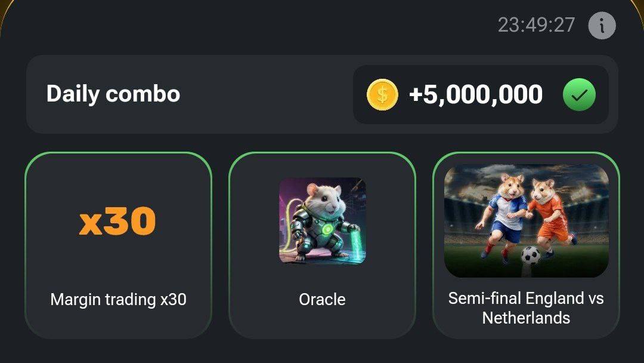Open the Margin trading x30 label
The image size is (644, 363).
coord(118,299)
